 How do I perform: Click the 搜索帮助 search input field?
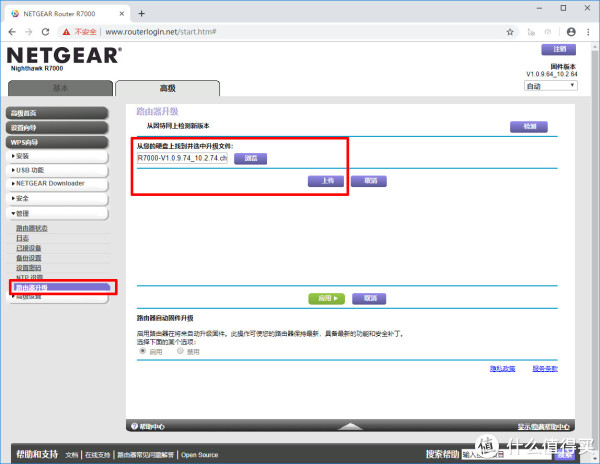(506, 454)
